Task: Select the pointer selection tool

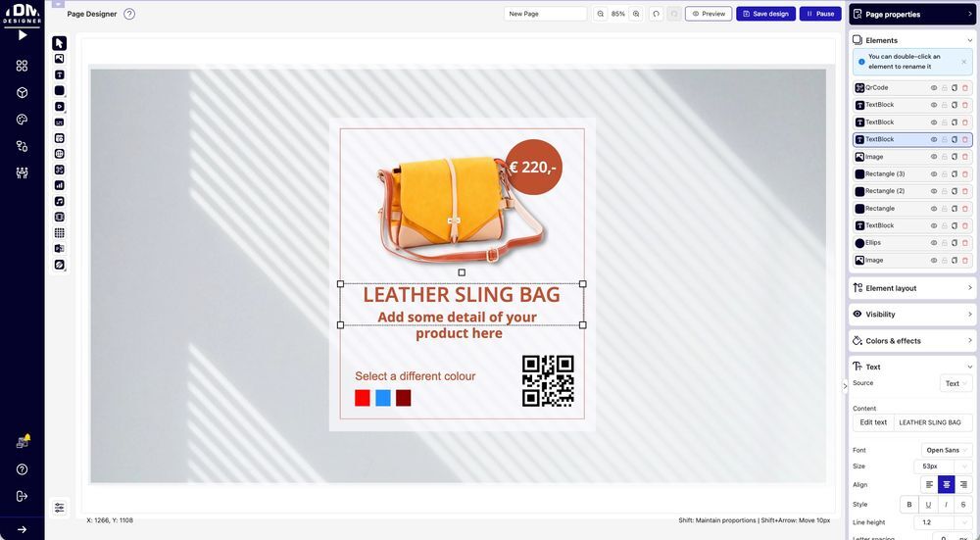Action: [x=60, y=43]
